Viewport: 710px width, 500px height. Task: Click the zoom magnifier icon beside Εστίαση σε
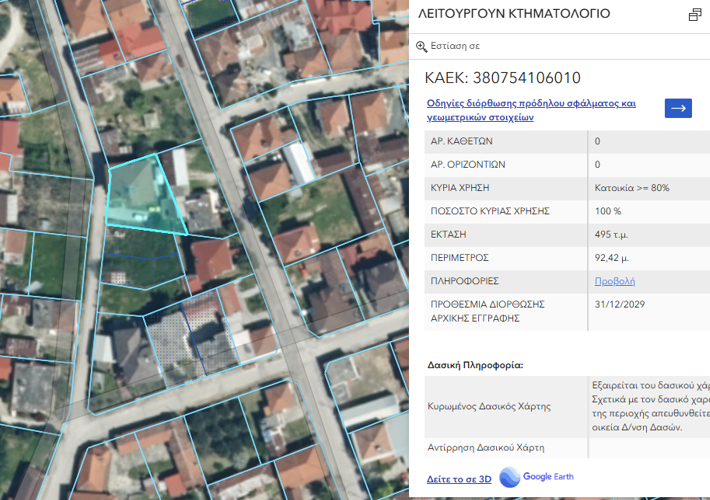point(422,46)
